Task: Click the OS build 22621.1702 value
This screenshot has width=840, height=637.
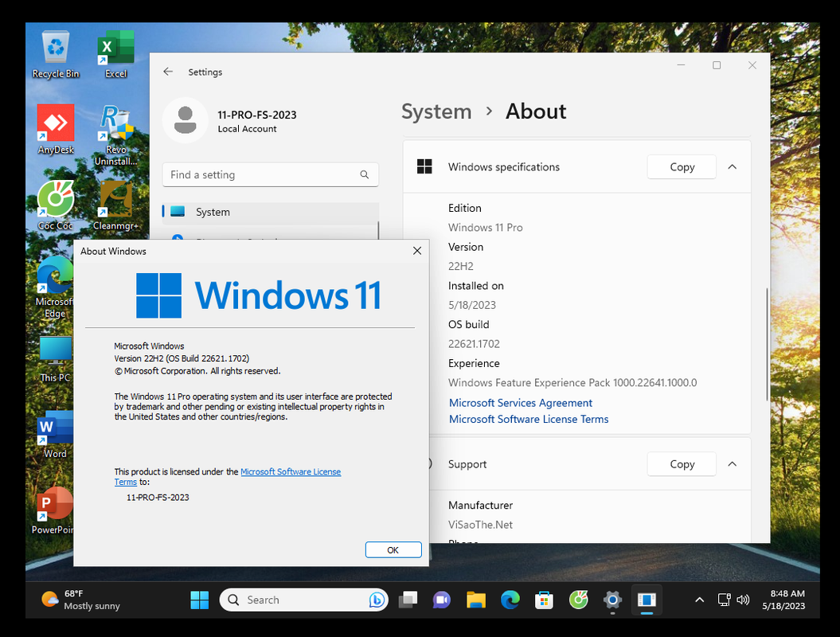Action: (x=474, y=344)
